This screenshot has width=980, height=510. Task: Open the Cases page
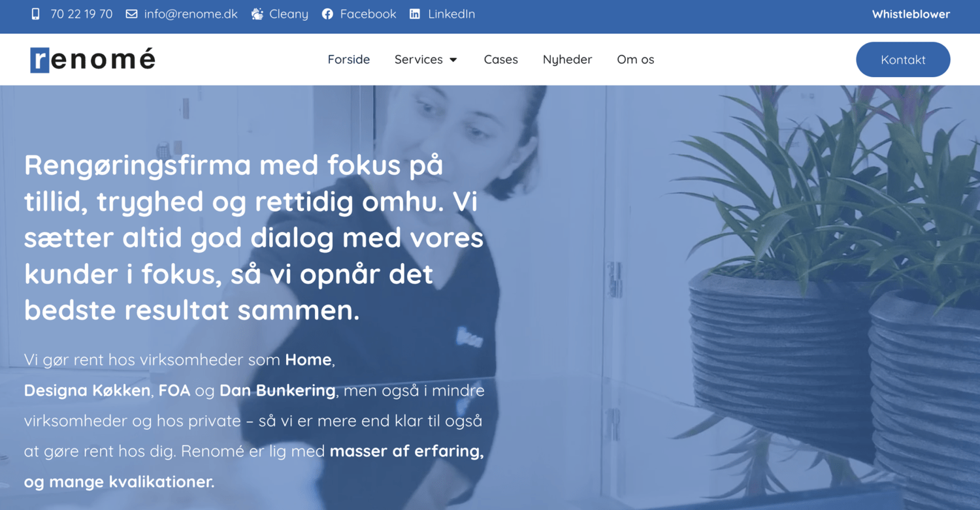pos(501,59)
